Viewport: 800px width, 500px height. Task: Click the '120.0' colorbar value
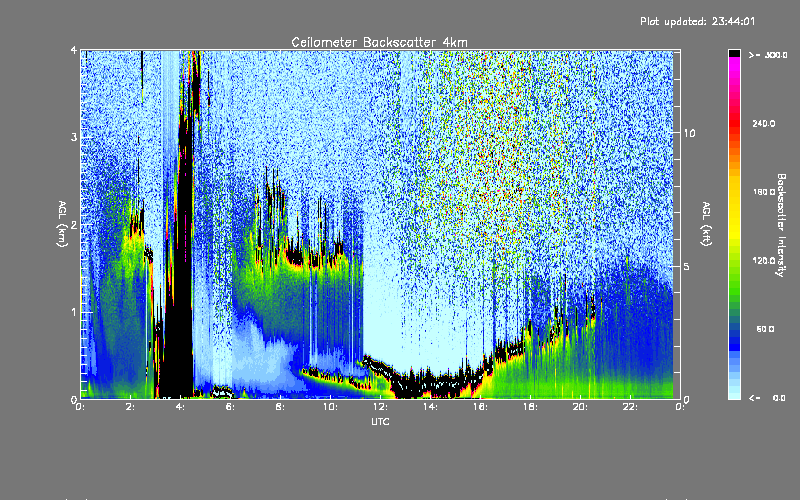(764, 261)
